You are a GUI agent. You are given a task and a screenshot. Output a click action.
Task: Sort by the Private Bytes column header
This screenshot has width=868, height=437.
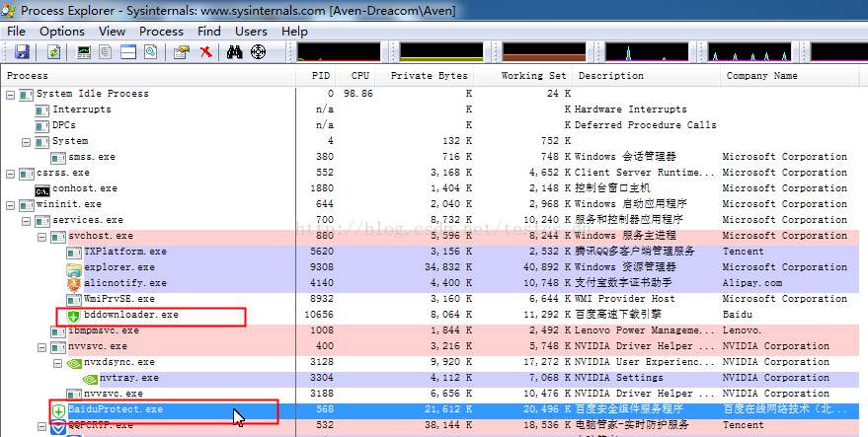coord(427,76)
